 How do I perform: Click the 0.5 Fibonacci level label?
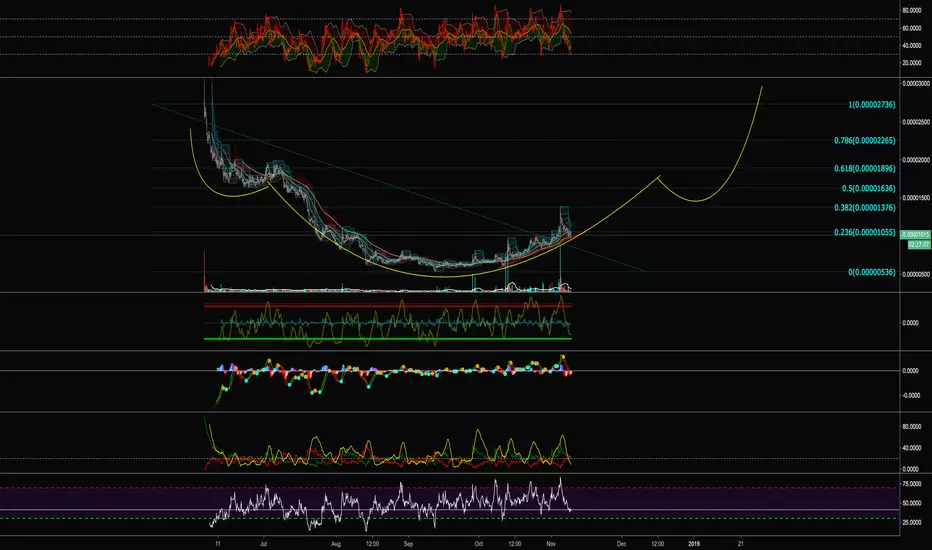click(868, 188)
